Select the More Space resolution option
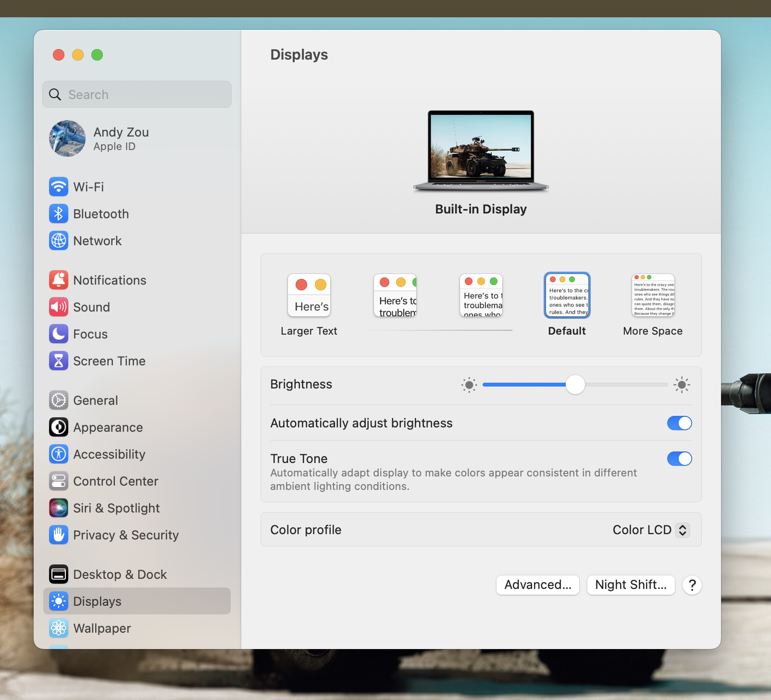 point(653,305)
